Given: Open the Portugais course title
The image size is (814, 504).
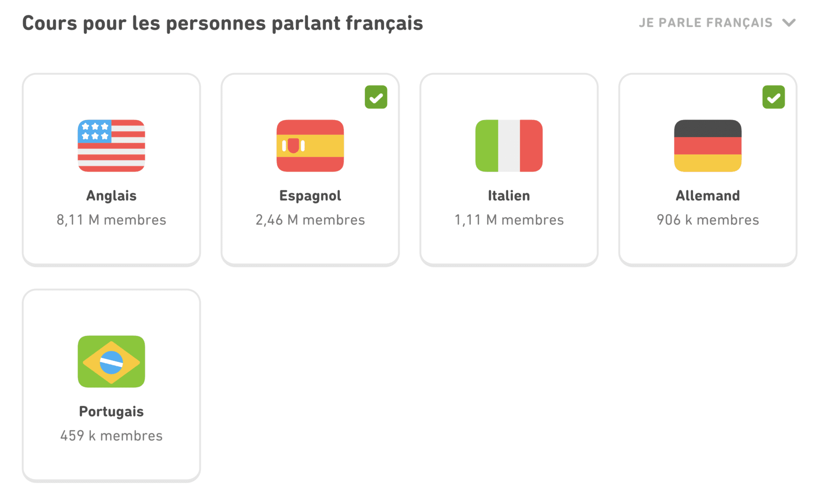Looking at the screenshot, I should (111, 412).
